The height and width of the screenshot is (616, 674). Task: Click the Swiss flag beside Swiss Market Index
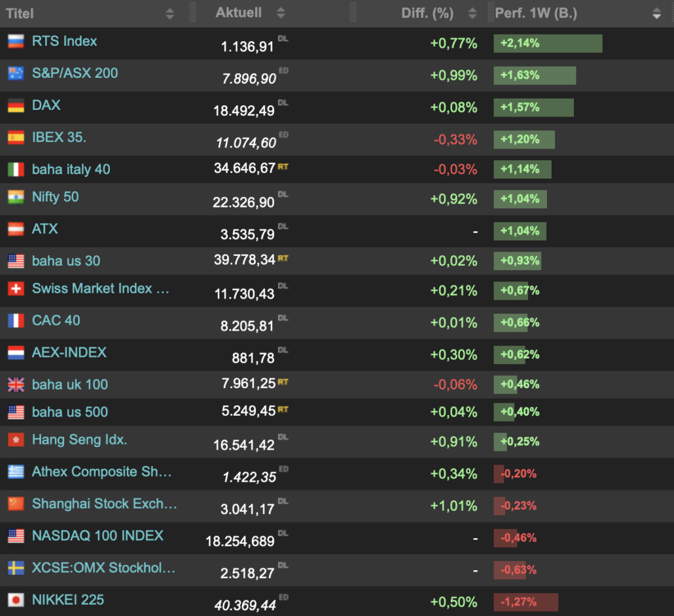pyautogui.click(x=16, y=289)
